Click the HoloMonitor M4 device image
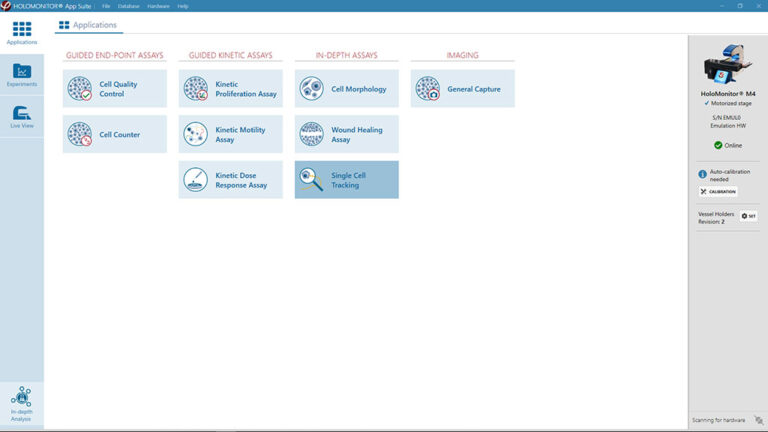 coord(728,64)
